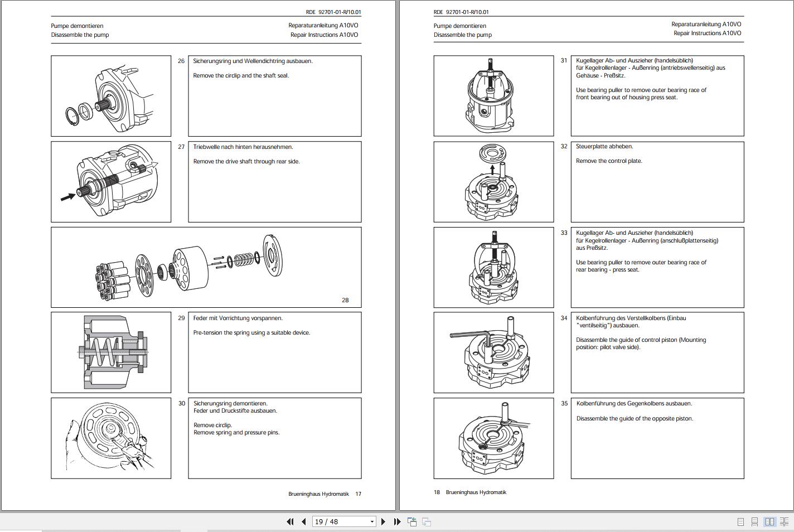This screenshot has width=794, height=532.
Task: Switch to continuous scrolling view
Action: point(754,521)
